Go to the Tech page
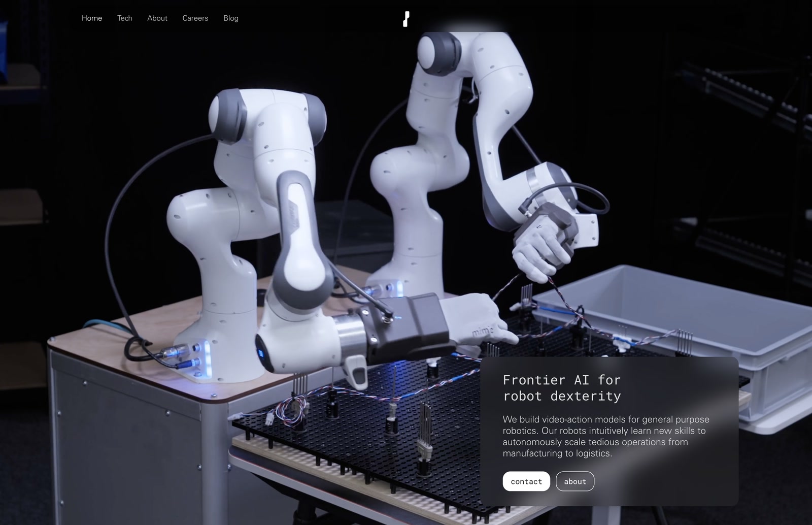 (x=124, y=18)
